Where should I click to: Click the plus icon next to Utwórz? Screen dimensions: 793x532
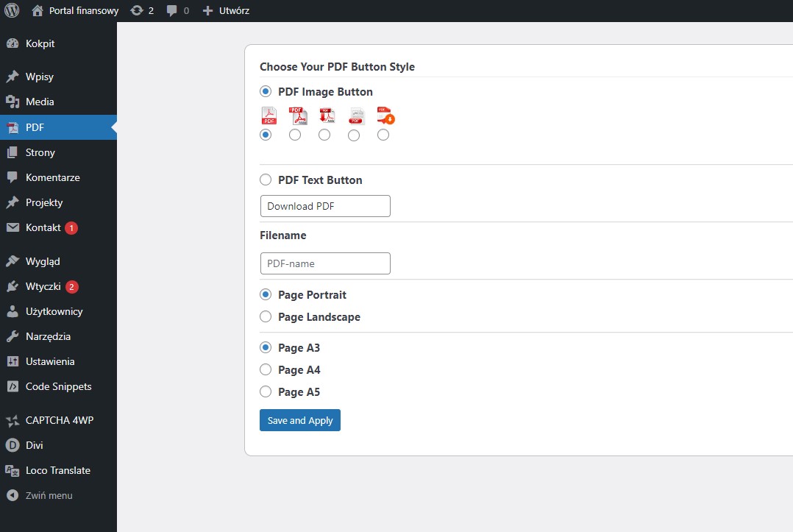click(x=207, y=10)
